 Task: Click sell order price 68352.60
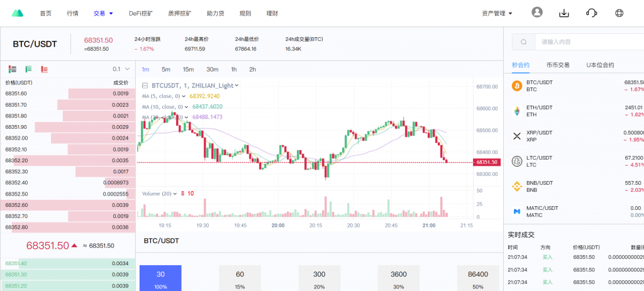16,205
